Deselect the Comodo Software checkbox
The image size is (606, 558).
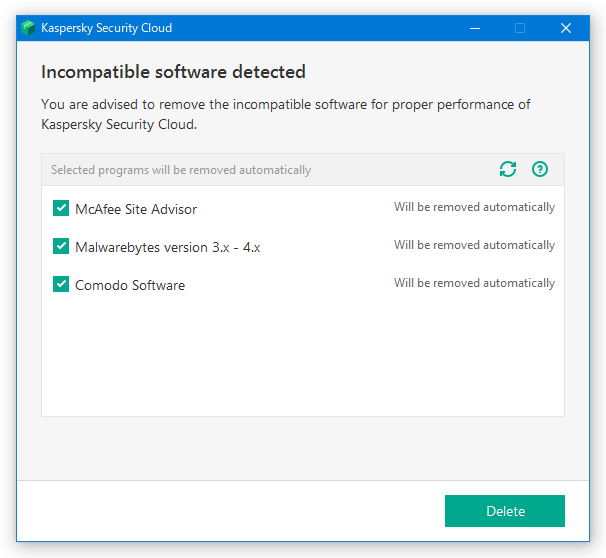61,284
